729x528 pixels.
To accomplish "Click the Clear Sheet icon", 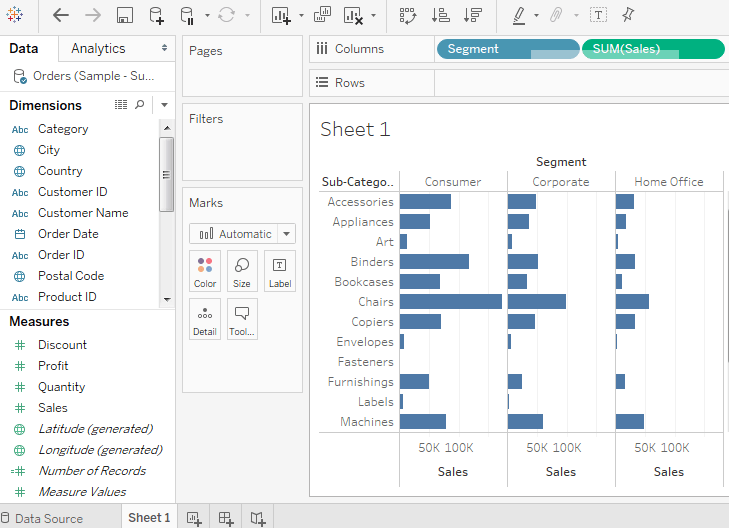I will click(353, 15).
